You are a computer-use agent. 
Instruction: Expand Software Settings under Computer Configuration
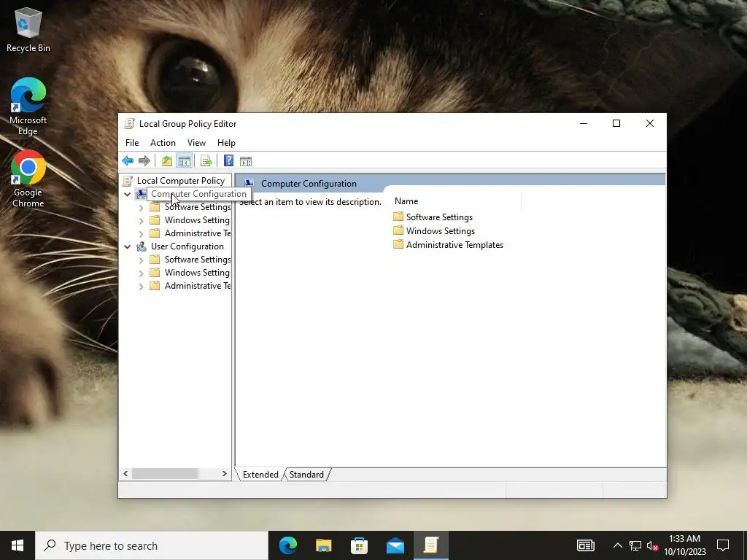(141, 208)
